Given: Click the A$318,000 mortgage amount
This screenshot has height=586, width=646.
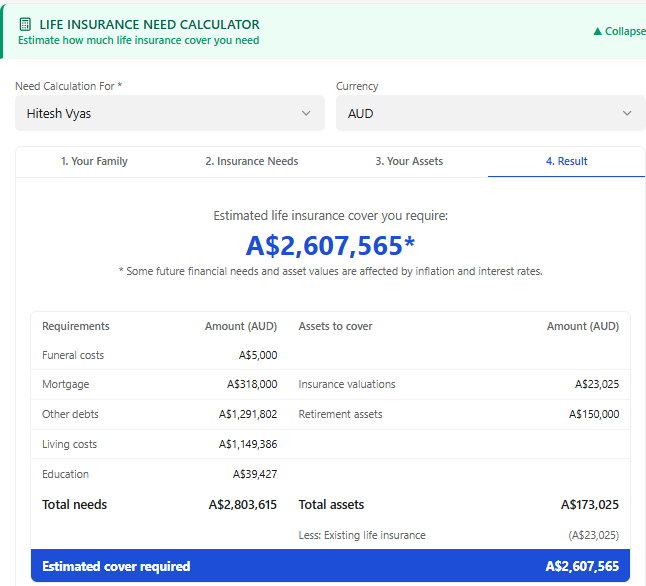Looking at the screenshot, I should pyautogui.click(x=252, y=384).
